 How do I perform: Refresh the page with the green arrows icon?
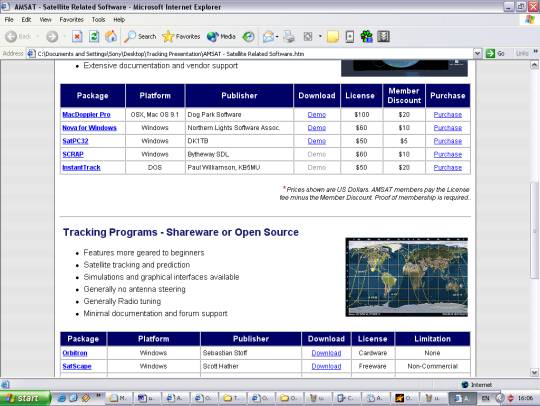(94, 37)
